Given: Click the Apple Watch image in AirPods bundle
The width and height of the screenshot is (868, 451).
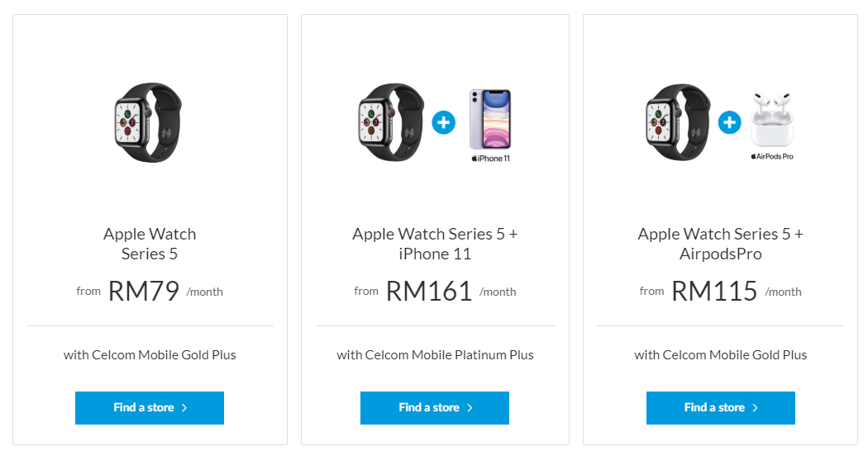Looking at the screenshot, I should (x=678, y=122).
